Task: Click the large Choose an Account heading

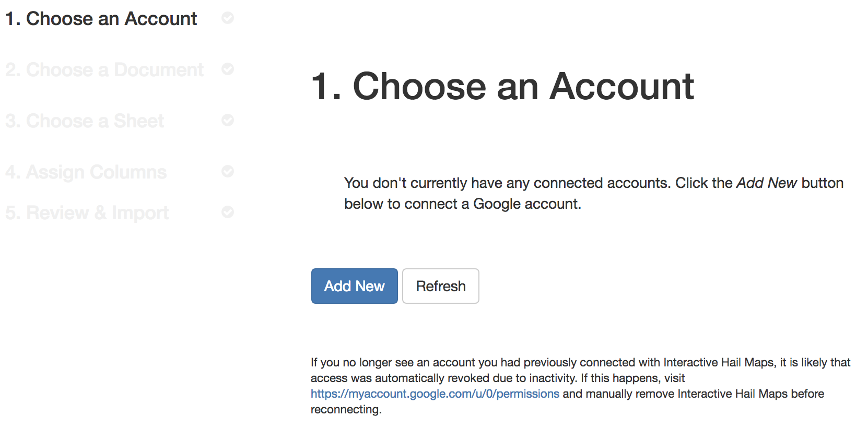Action: 502,86
